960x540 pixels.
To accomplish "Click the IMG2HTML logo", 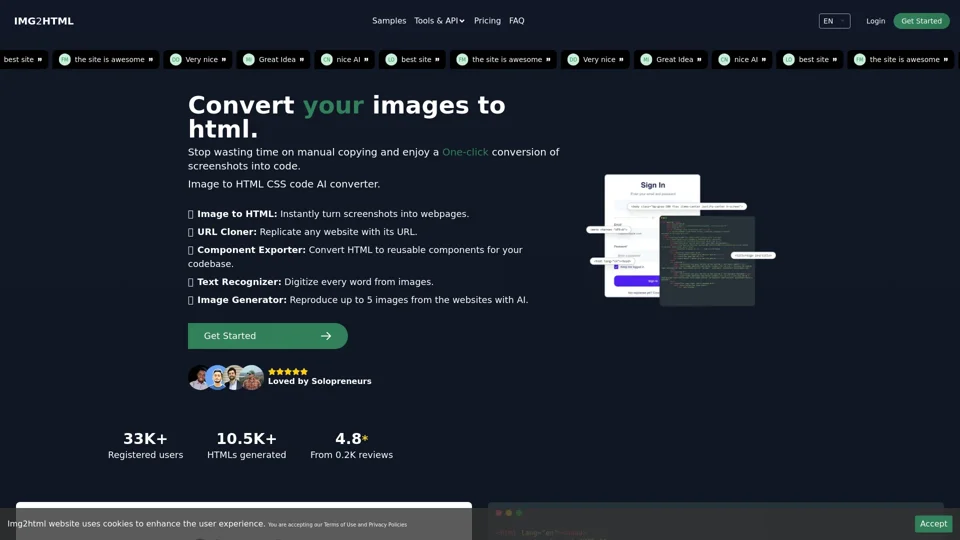I will [43, 21].
